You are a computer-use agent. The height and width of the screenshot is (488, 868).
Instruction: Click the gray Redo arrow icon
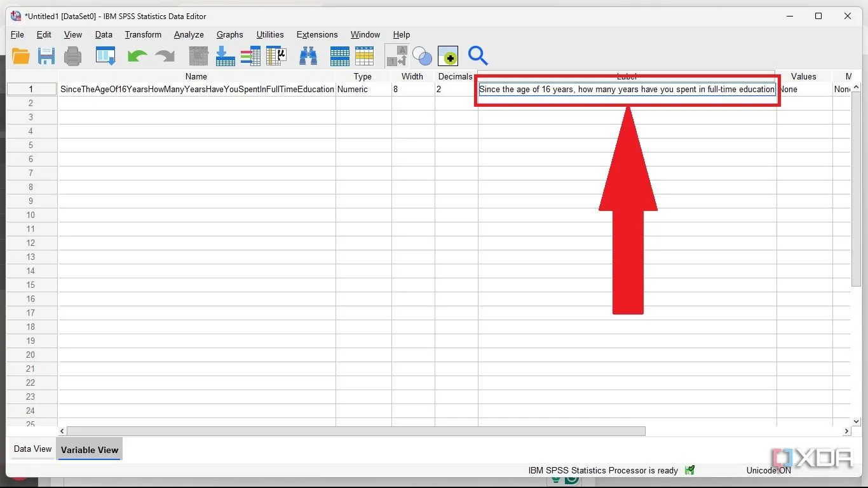click(165, 56)
